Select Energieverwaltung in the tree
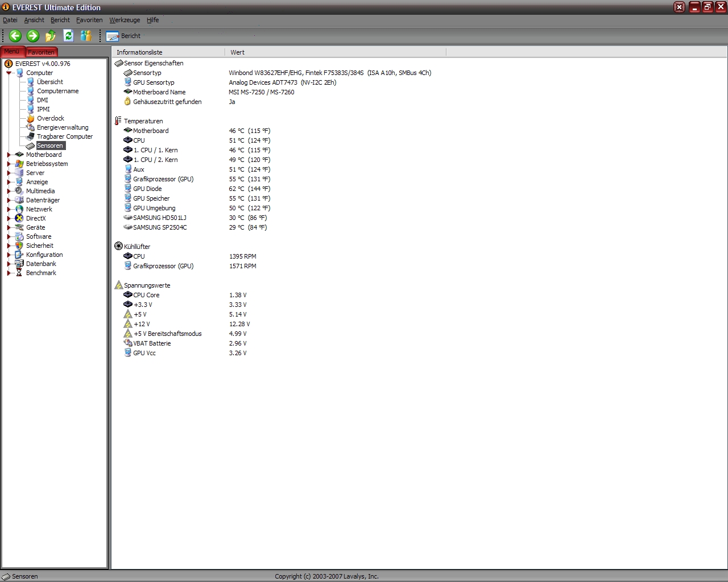The image size is (728, 582). point(63,127)
